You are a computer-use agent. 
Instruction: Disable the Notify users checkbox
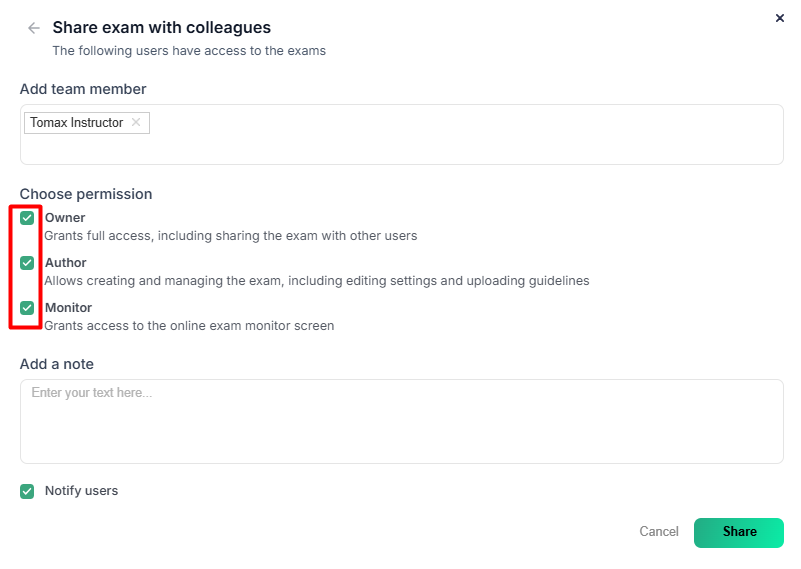pos(27,491)
